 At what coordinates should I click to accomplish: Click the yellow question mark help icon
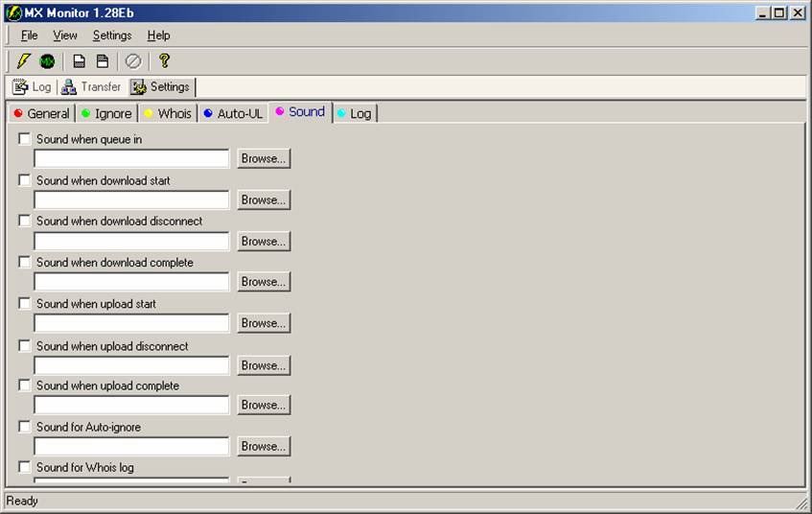point(164,60)
